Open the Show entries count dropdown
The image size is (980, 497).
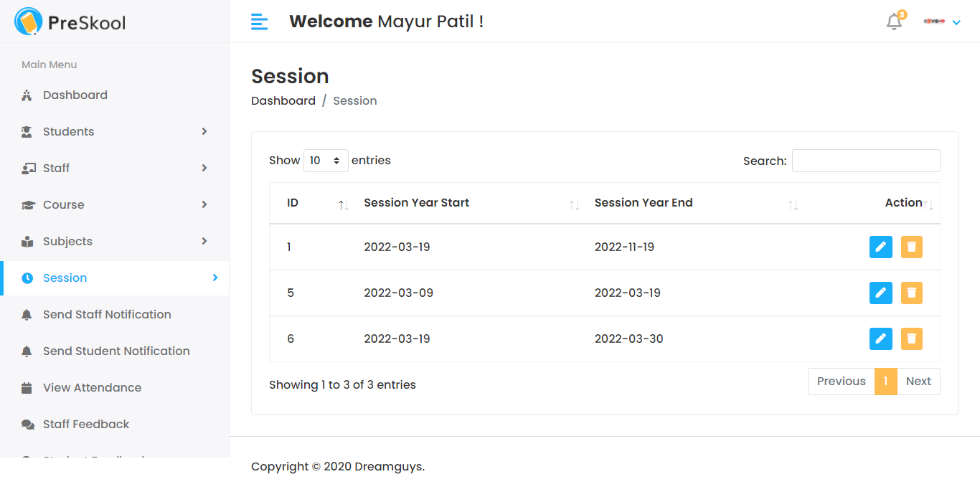(x=326, y=160)
